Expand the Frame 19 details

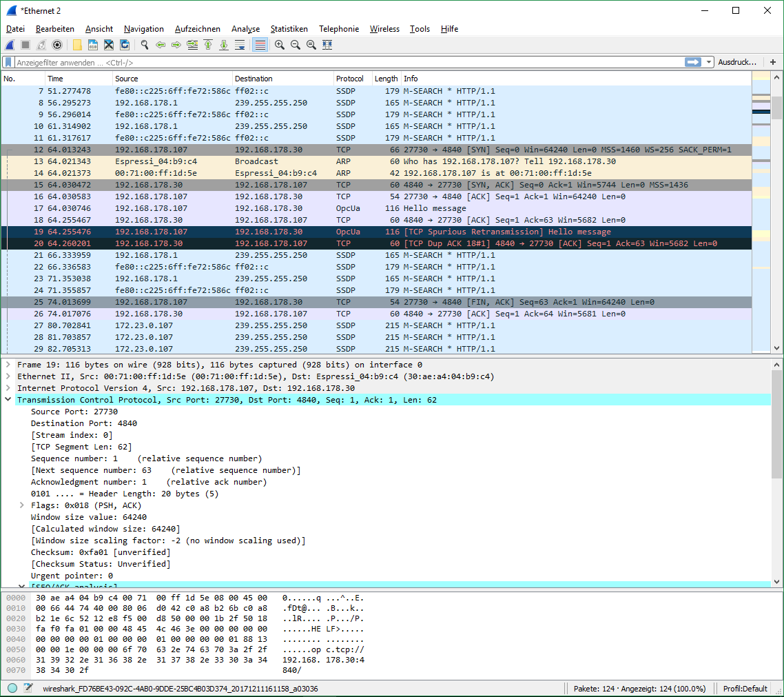(8, 365)
